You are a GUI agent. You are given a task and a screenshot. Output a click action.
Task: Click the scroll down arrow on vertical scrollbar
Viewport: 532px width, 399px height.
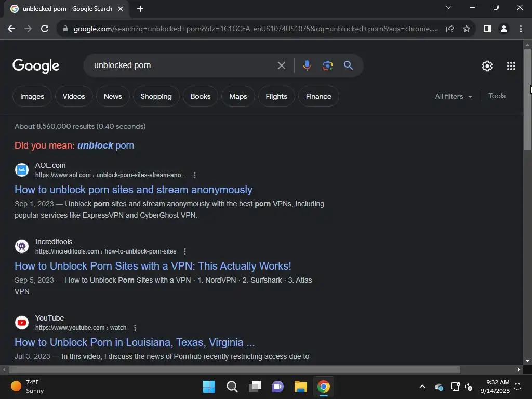point(527,361)
